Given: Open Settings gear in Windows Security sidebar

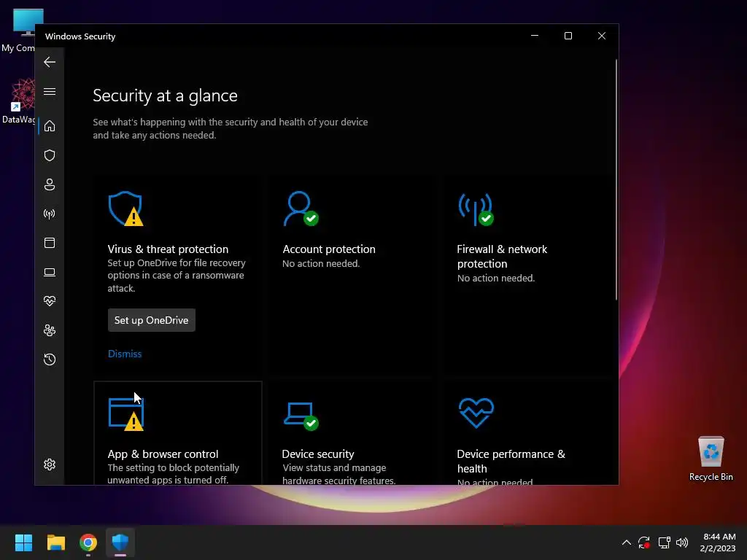Looking at the screenshot, I should pyautogui.click(x=50, y=464).
